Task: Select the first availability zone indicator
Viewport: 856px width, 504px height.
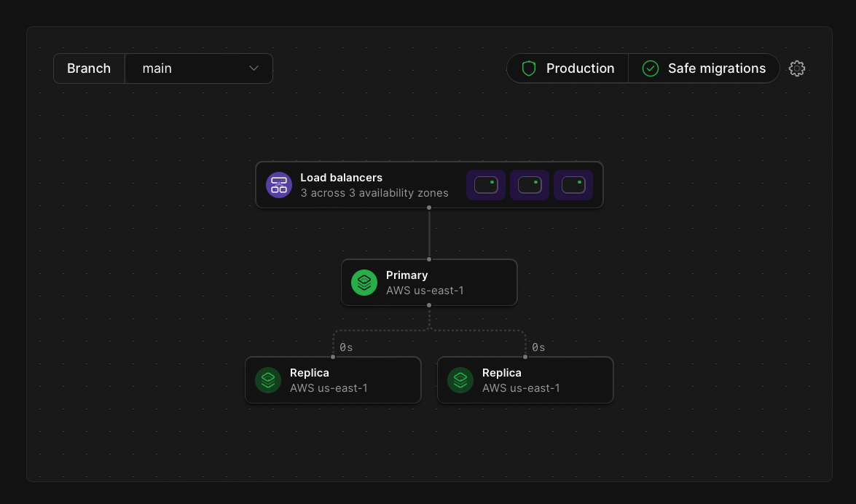Action: [486, 185]
